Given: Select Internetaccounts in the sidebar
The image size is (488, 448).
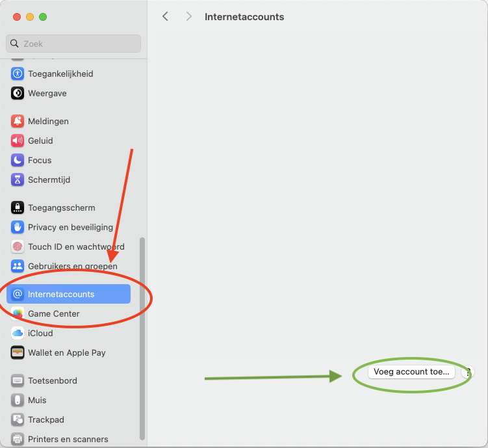Looking at the screenshot, I should (x=61, y=294).
